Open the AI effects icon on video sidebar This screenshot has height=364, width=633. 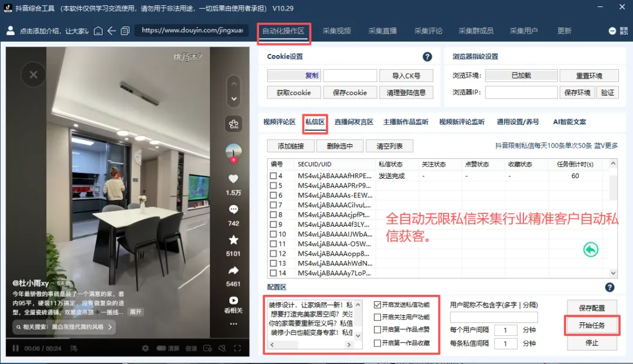[x=233, y=123]
